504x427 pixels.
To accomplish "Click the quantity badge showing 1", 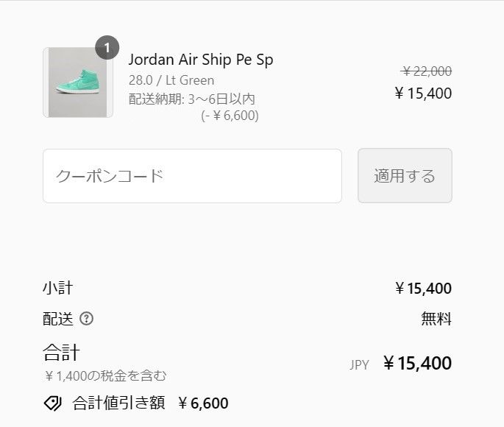I will (107, 48).
